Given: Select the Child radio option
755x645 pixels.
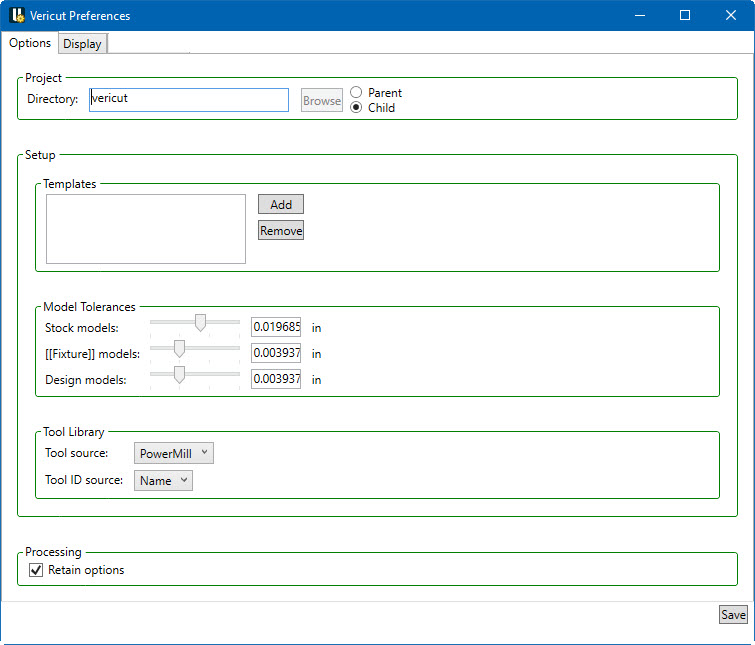Looking at the screenshot, I should [356, 107].
